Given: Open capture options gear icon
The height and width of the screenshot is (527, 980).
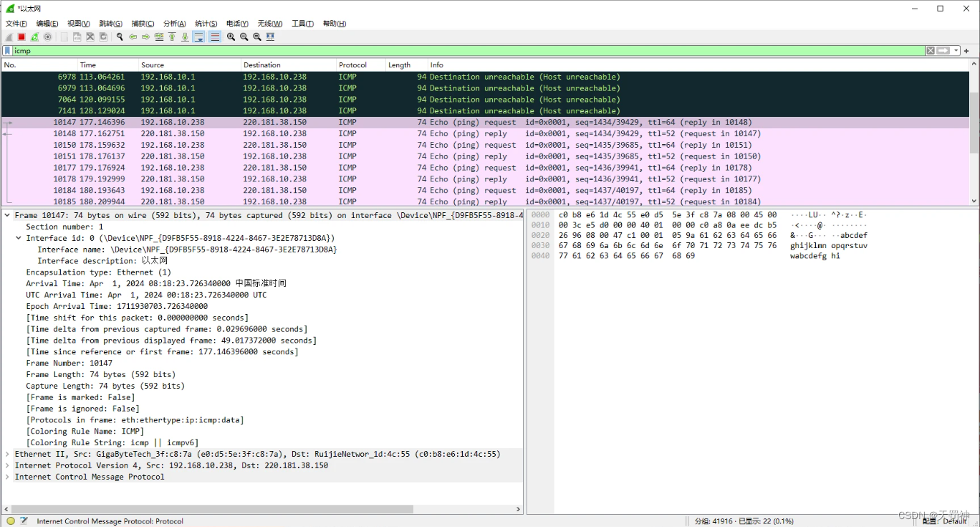Looking at the screenshot, I should [x=47, y=37].
